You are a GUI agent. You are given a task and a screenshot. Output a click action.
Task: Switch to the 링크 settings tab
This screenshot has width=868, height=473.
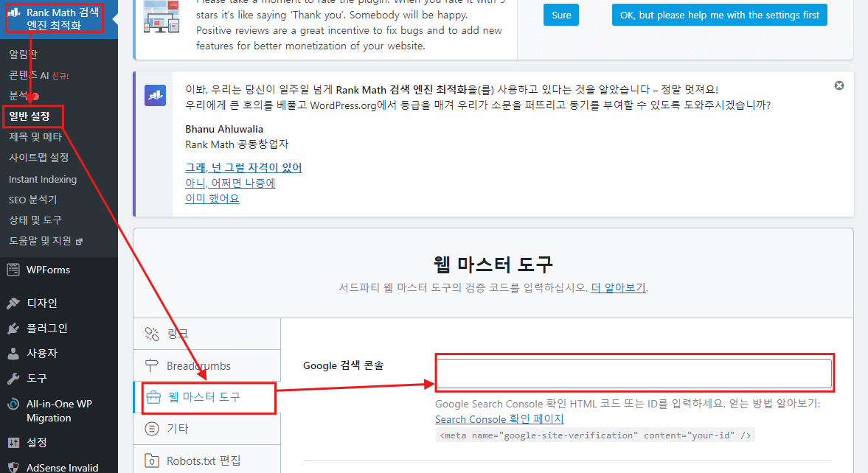[207, 334]
